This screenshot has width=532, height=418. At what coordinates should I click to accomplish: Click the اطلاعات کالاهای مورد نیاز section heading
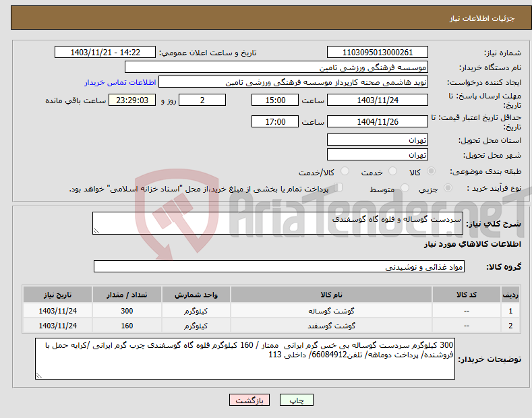click(472, 244)
